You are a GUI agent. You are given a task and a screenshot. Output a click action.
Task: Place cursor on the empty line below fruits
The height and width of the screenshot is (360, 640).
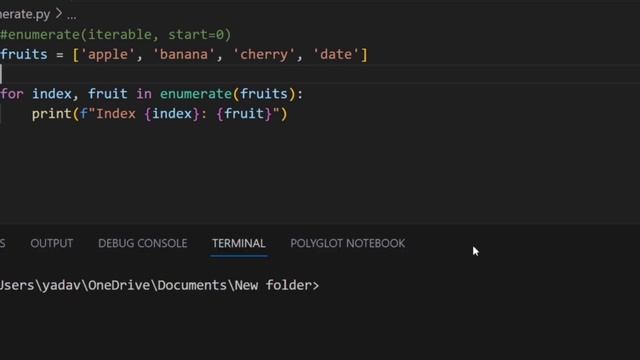320,74
